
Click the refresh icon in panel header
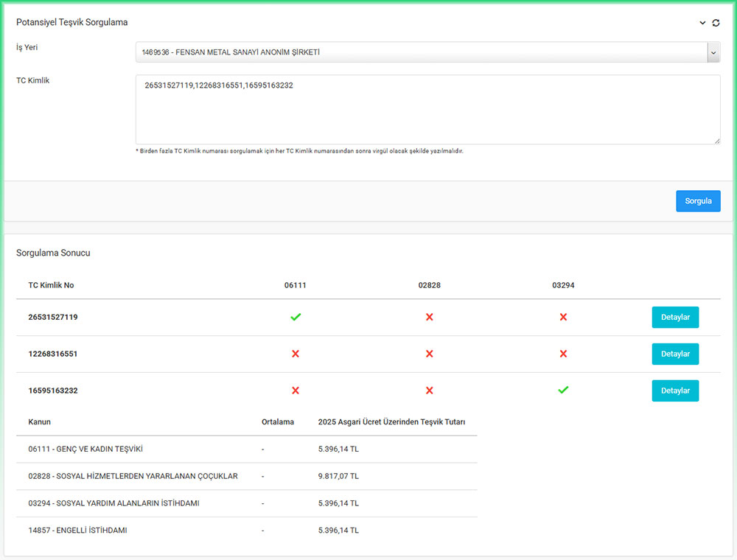[716, 23]
